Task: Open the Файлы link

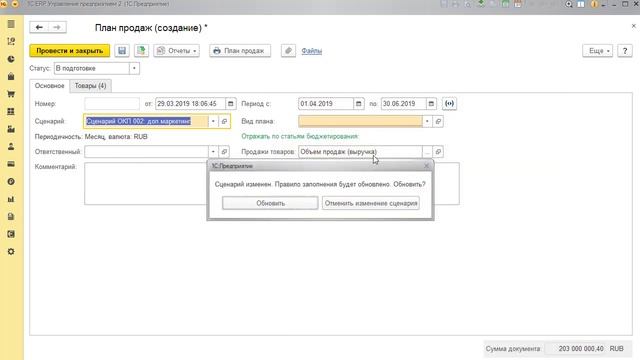Action: (311, 51)
